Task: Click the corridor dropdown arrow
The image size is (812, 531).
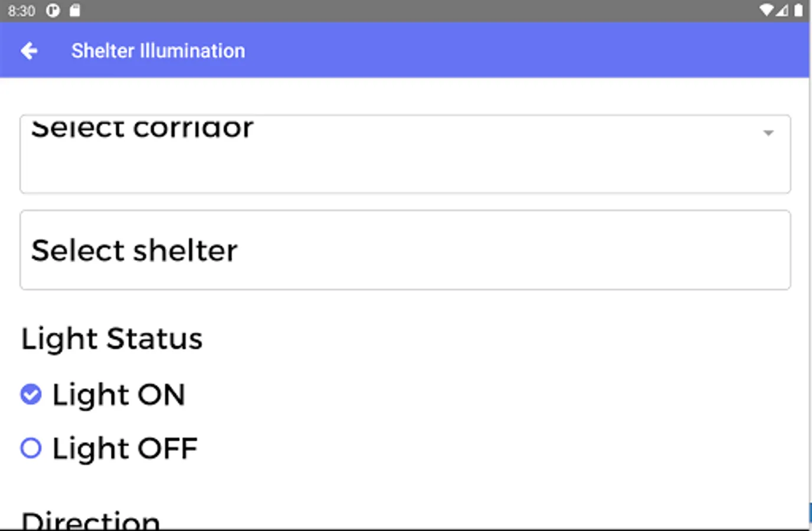Action: [768, 133]
